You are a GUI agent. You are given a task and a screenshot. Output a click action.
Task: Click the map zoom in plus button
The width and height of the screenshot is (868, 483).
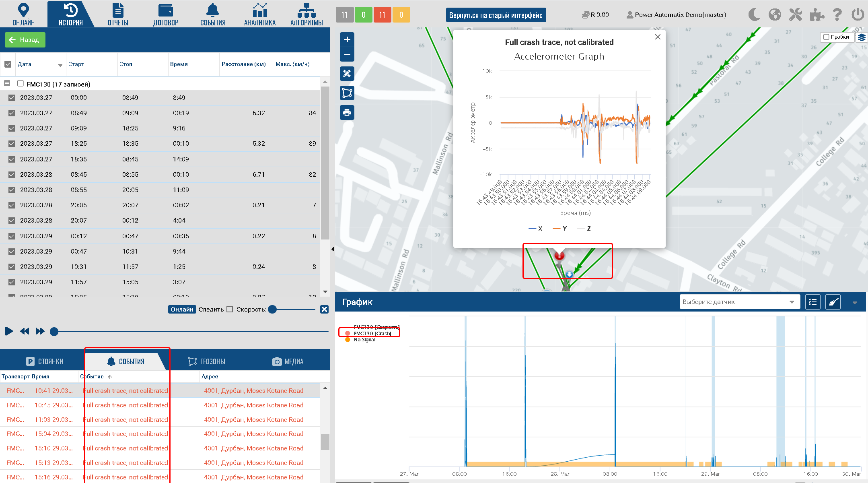347,39
